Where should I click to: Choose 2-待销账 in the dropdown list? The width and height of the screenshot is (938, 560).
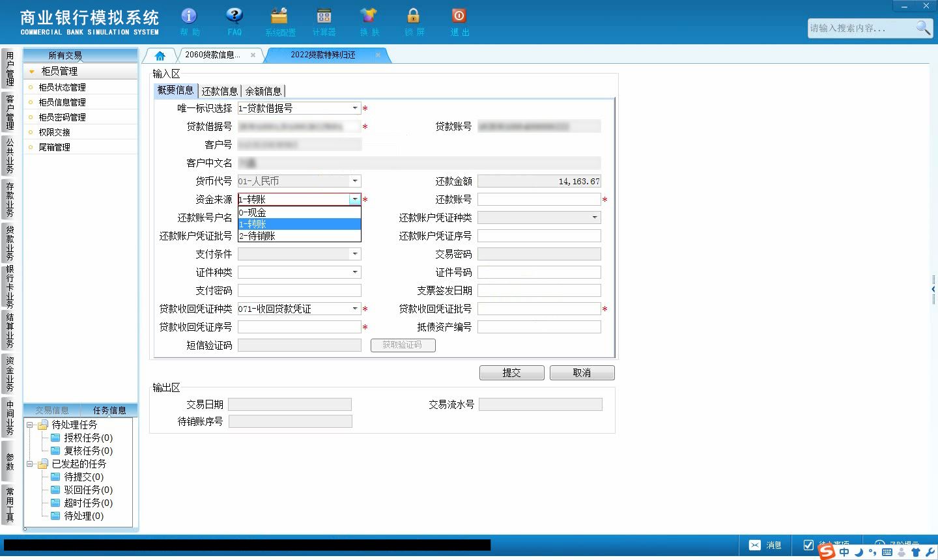299,236
